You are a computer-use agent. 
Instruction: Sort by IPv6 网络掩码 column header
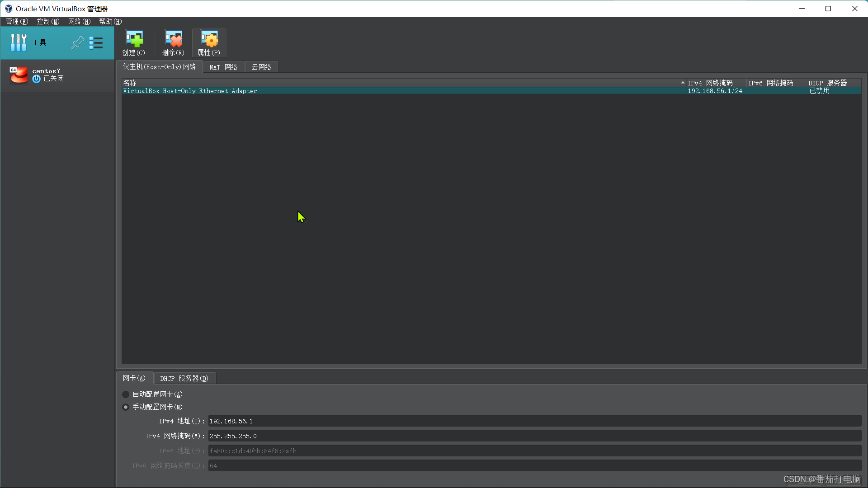(777, 83)
